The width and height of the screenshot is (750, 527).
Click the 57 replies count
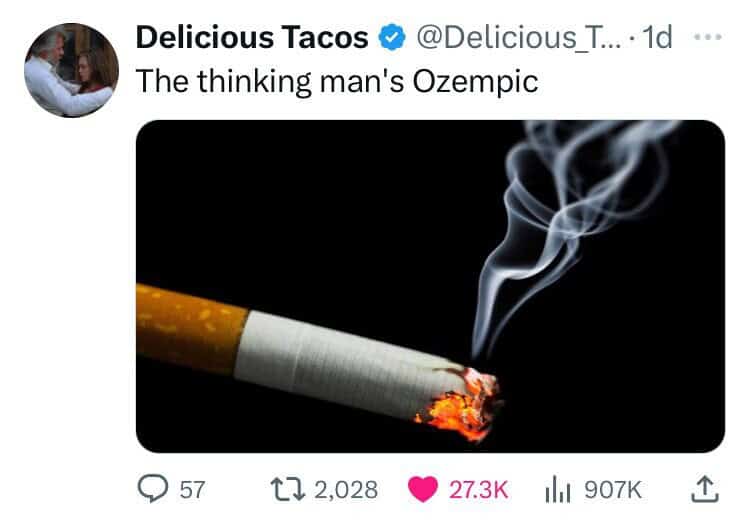(x=192, y=490)
